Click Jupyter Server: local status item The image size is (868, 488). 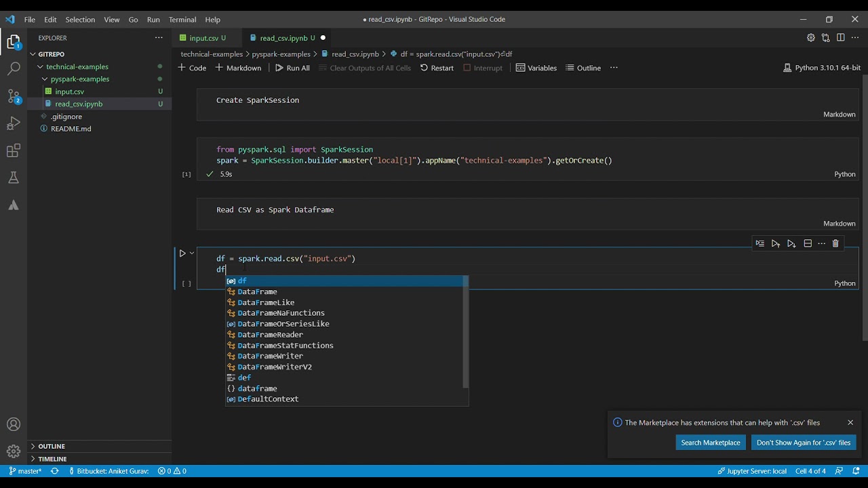pos(751,471)
